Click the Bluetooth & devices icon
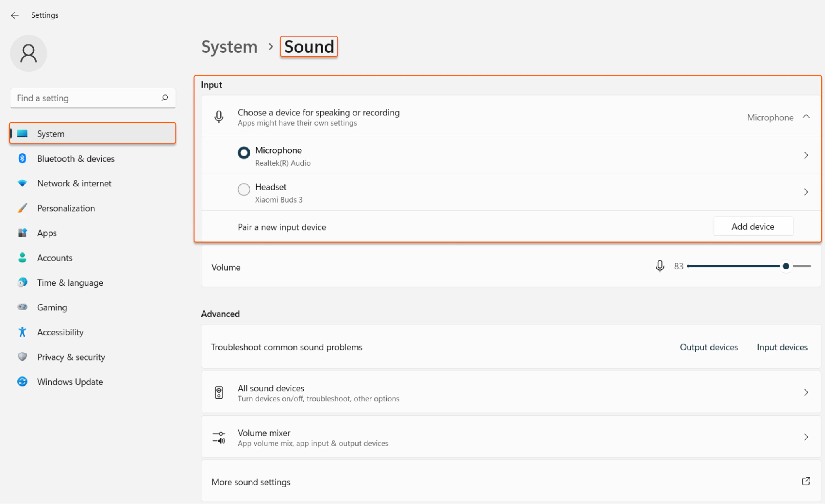This screenshot has height=504, width=825. 22,158
